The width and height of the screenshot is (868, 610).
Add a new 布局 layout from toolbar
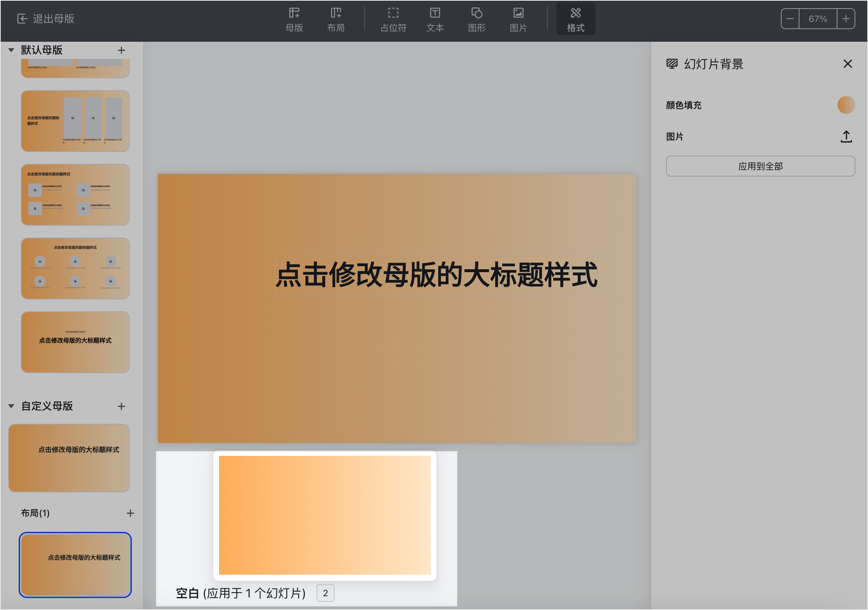tap(336, 19)
